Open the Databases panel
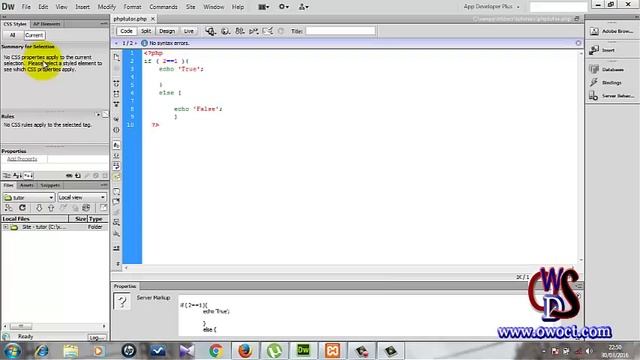This screenshot has width=640, height=360. [x=607, y=69]
